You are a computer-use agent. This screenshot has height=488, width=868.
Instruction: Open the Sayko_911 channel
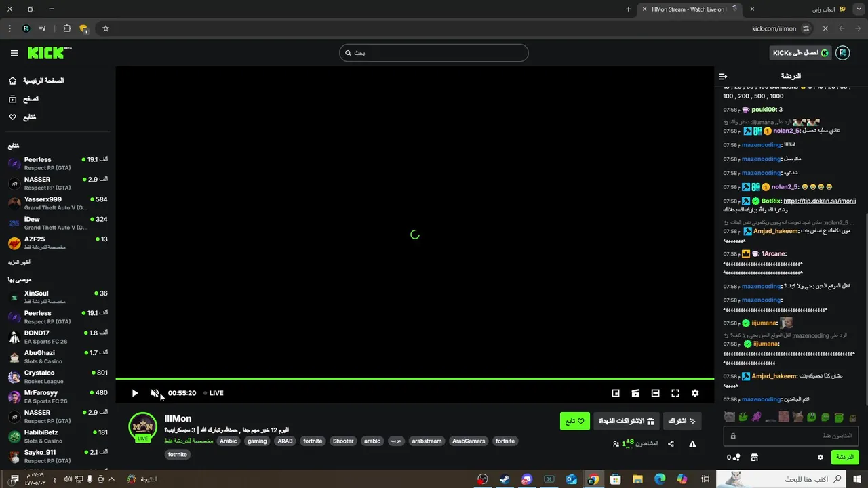[58, 456]
